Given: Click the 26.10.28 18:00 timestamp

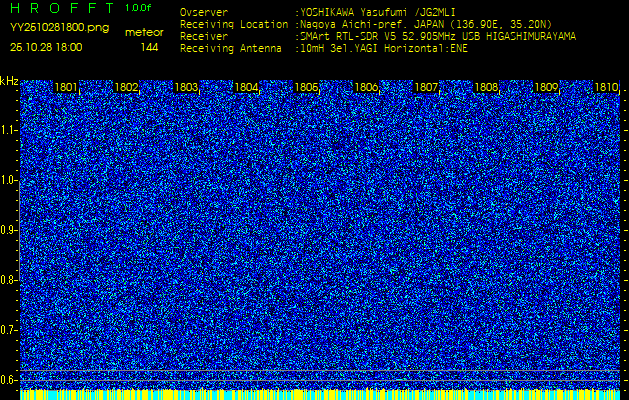Looking at the screenshot, I should click(x=47, y=47).
